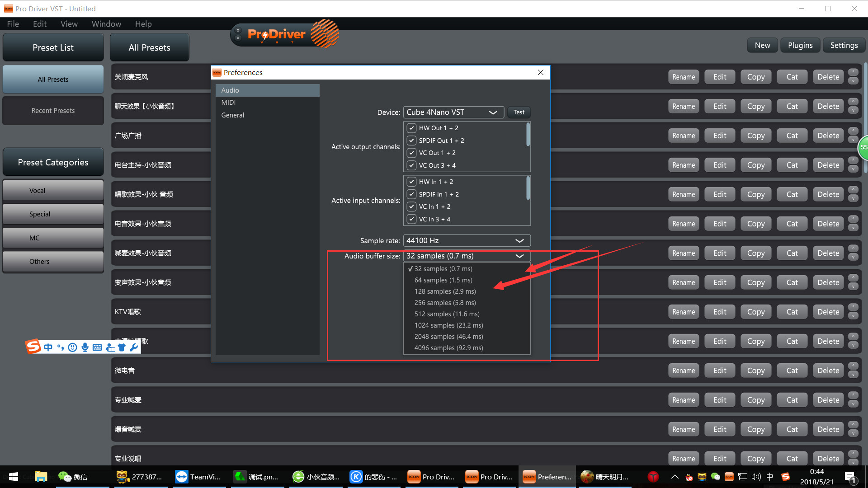Move preset 关闭麦克风 down with arrow button
Viewport: 868px width, 488px height.
coord(853,81)
